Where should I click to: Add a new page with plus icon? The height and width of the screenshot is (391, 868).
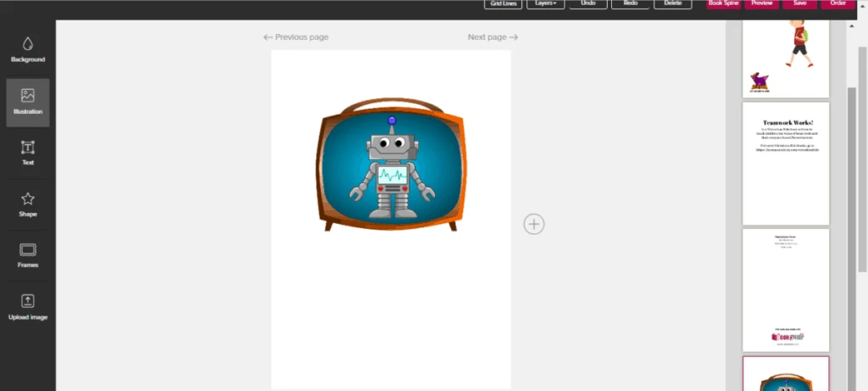pyautogui.click(x=534, y=224)
